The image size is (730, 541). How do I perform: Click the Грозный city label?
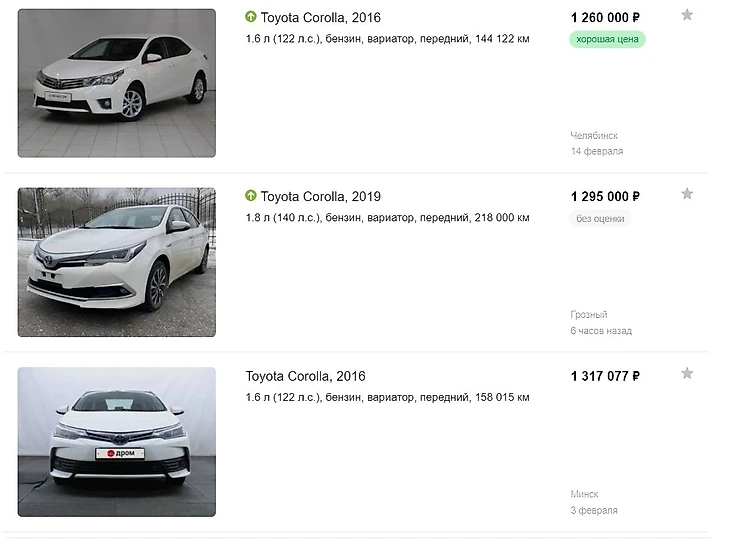point(589,314)
